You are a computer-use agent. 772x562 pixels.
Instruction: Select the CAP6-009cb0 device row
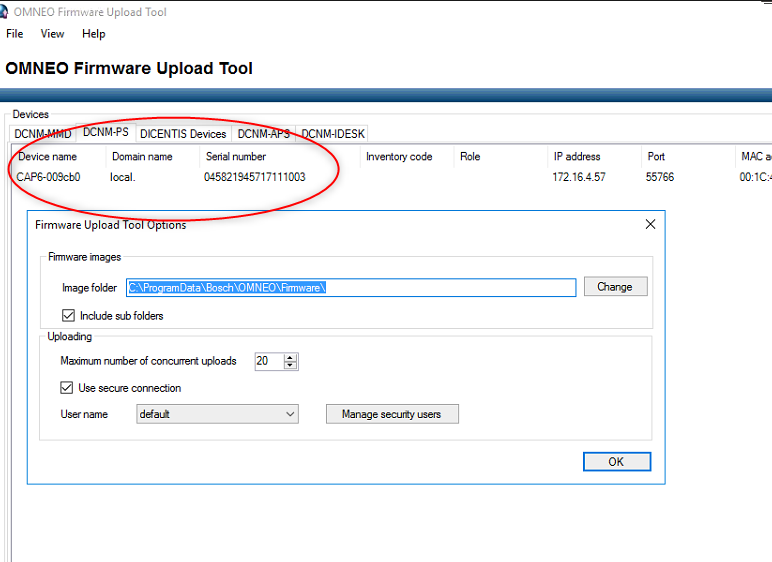[48, 177]
